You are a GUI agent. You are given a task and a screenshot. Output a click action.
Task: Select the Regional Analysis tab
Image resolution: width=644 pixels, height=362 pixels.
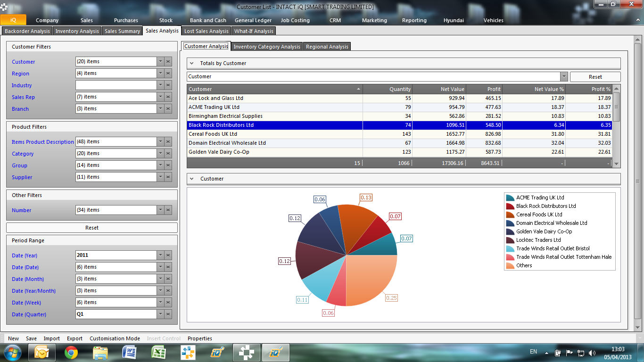(327, 47)
